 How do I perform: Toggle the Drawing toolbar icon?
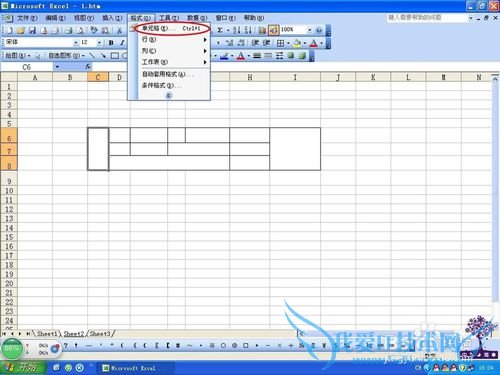click(274, 30)
